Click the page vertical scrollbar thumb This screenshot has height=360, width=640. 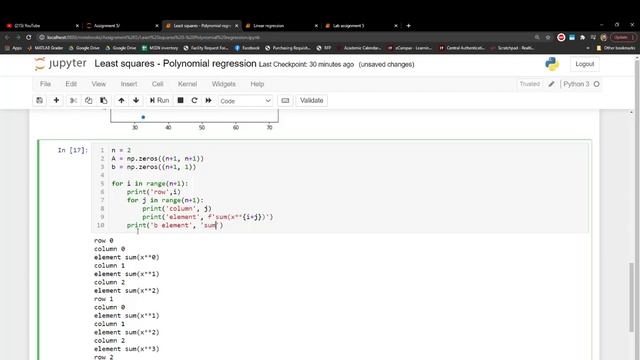(632, 297)
